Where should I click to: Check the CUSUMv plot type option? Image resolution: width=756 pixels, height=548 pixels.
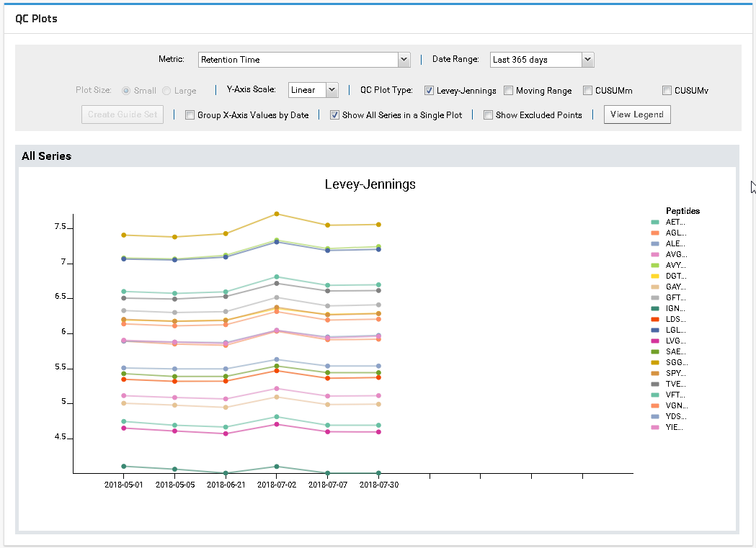(667, 91)
